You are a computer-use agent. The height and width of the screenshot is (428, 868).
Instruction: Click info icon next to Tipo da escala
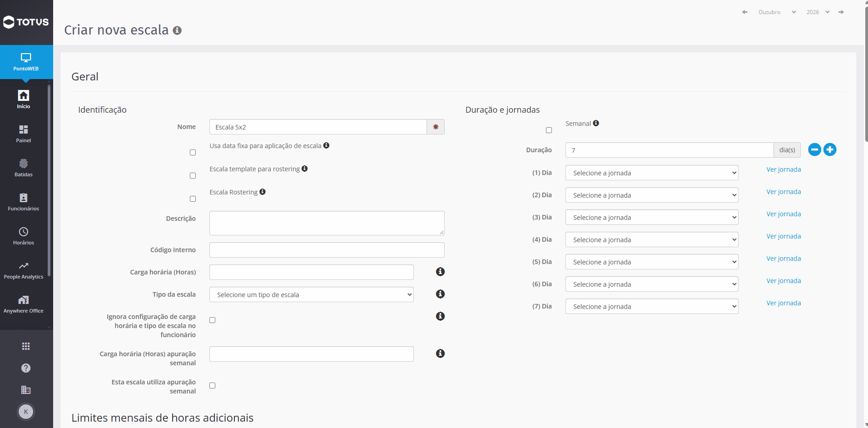tap(440, 294)
